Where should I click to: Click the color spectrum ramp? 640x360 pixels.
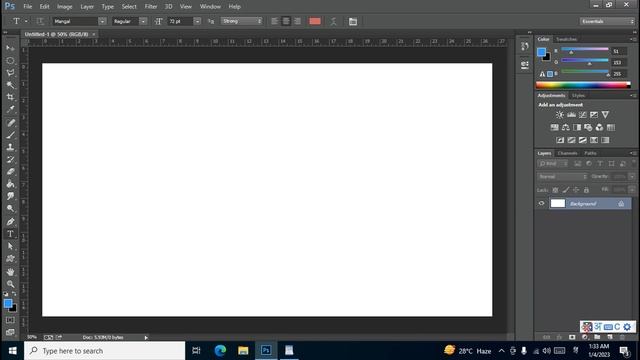click(583, 85)
